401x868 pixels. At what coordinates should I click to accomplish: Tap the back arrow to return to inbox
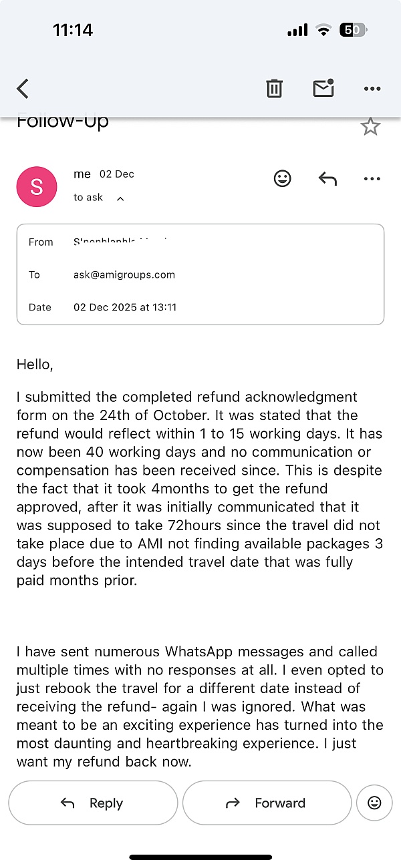(23, 88)
